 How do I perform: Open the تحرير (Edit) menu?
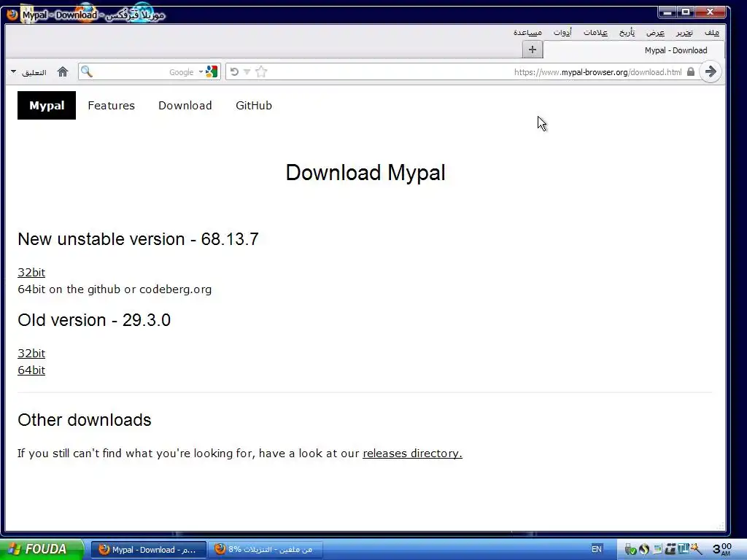(684, 32)
